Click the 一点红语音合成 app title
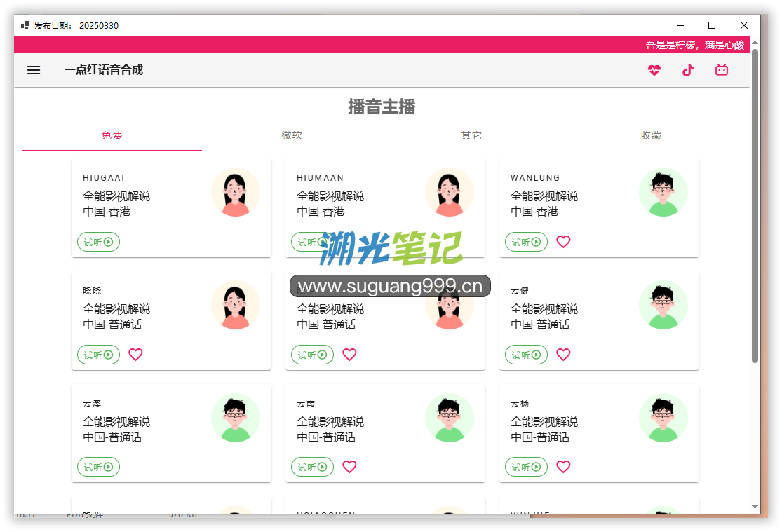This screenshot has width=782, height=532. pyautogui.click(x=104, y=70)
